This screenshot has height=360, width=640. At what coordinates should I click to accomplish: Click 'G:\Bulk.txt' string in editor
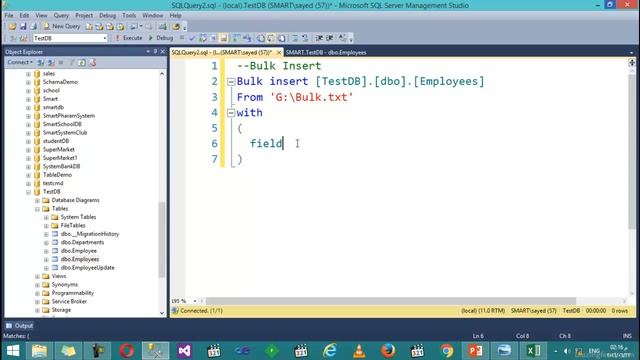[311, 97]
